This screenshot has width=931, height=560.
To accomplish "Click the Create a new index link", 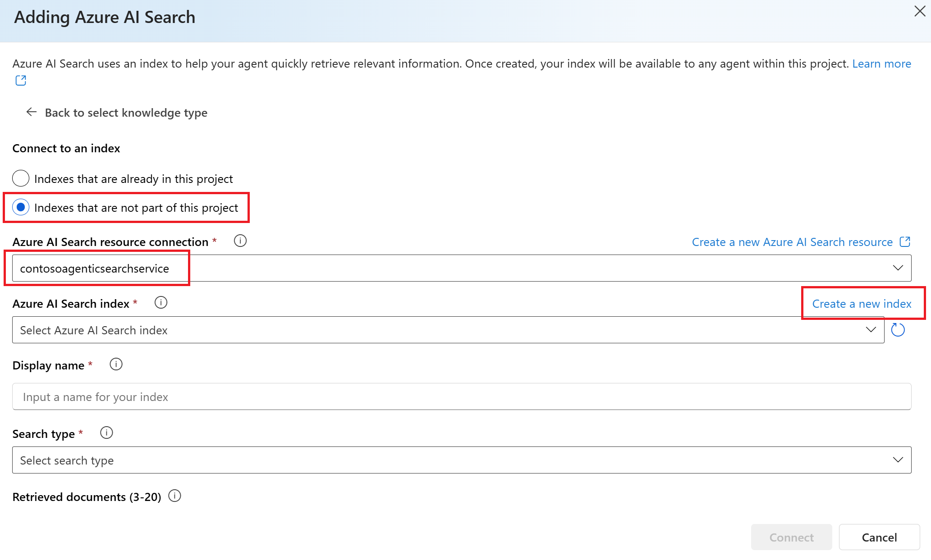I will [862, 304].
